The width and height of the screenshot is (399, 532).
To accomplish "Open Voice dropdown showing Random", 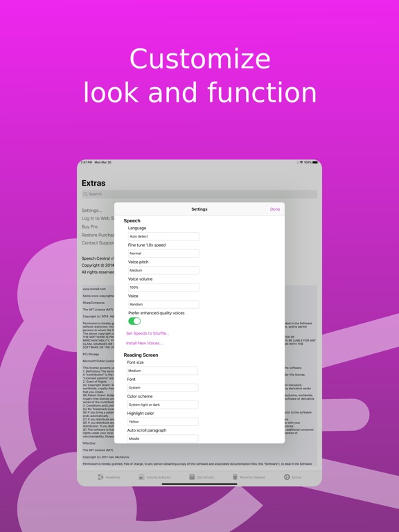I will click(x=163, y=304).
